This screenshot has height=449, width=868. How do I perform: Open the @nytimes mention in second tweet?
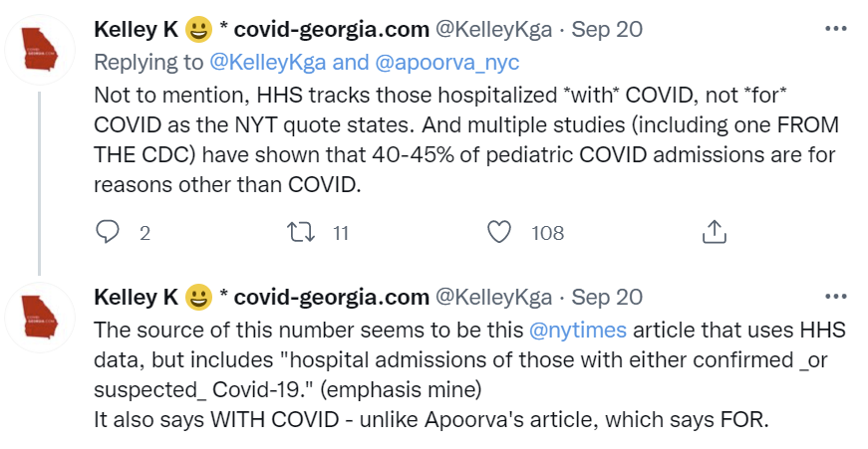[x=578, y=331]
